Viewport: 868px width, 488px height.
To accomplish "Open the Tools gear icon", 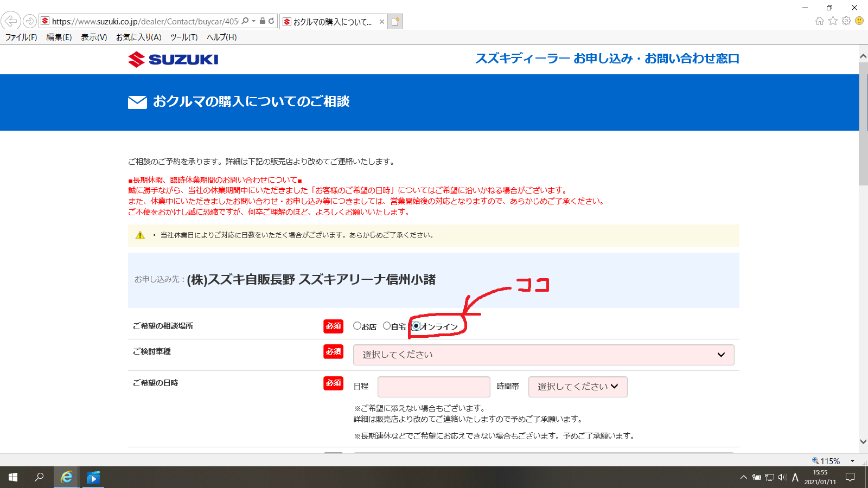I will coord(846,21).
